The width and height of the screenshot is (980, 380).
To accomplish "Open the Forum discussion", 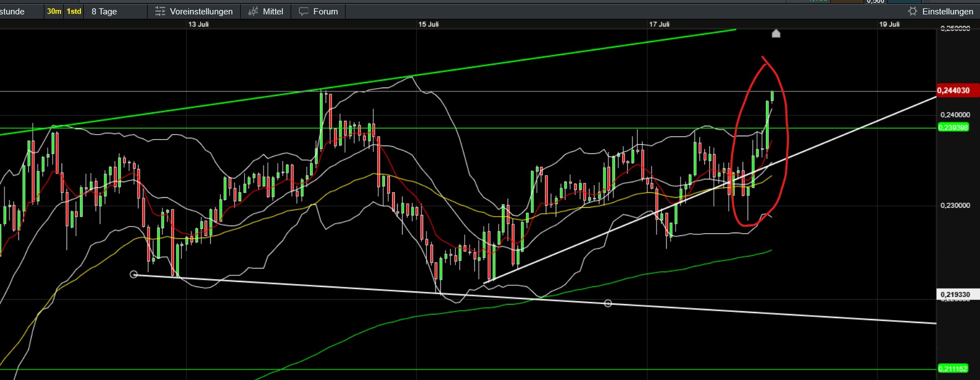I will pyautogui.click(x=318, y=12).
